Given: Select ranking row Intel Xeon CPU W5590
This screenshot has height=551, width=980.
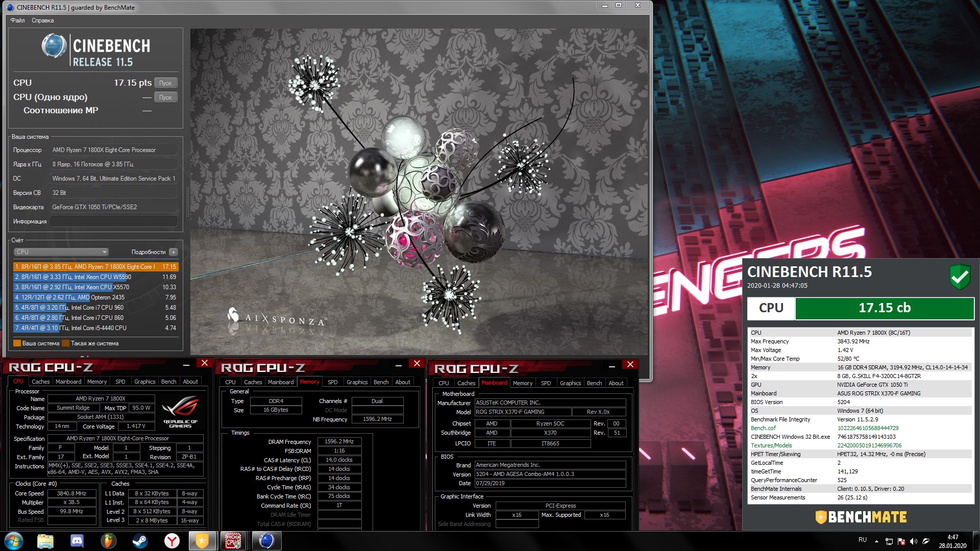Looking at the screenshot, I should [x=96, y=277].
